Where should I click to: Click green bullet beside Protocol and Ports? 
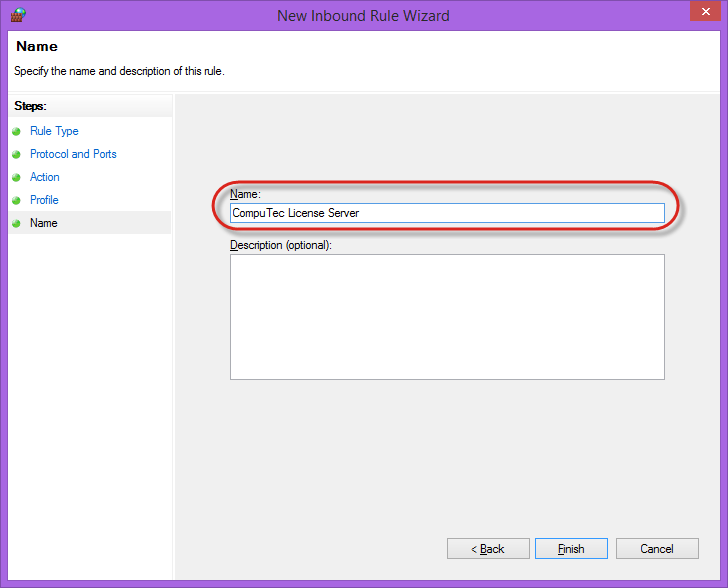coord(16,155)
